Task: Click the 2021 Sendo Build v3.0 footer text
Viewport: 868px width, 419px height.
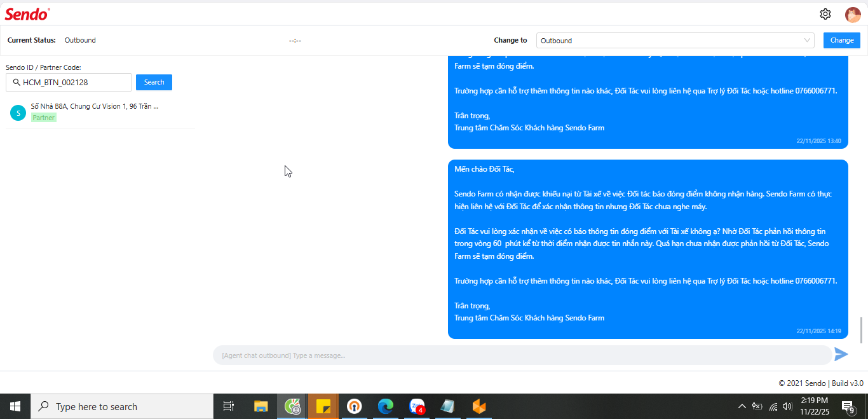Action: [x=821, y=383]
